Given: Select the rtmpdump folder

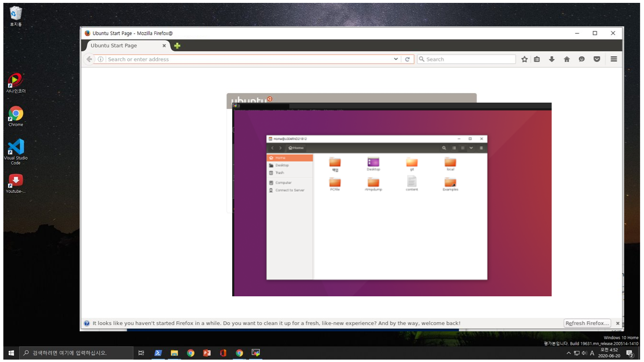Looking at the screenshot, I should [373, 184].
